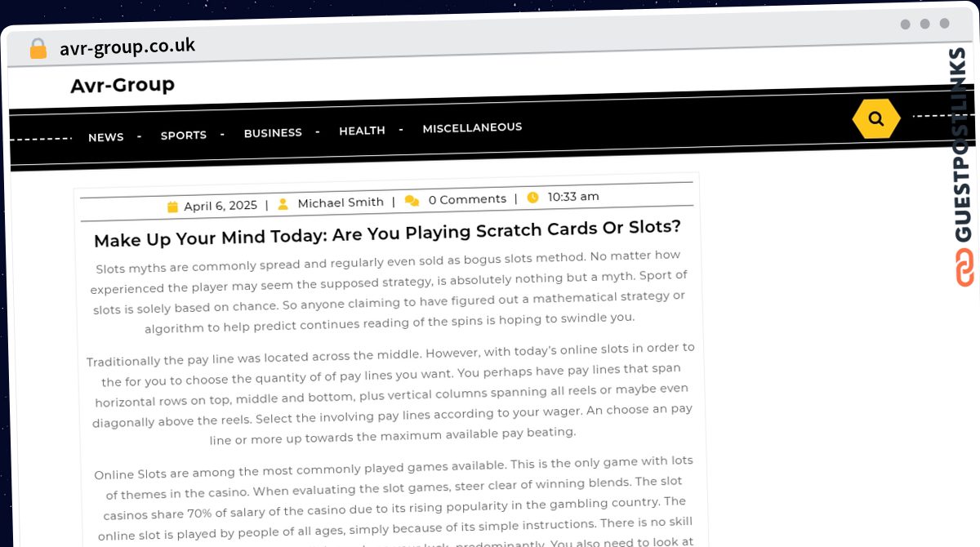Click the calendar icon before April 6, 2025

tap(172, 207)
